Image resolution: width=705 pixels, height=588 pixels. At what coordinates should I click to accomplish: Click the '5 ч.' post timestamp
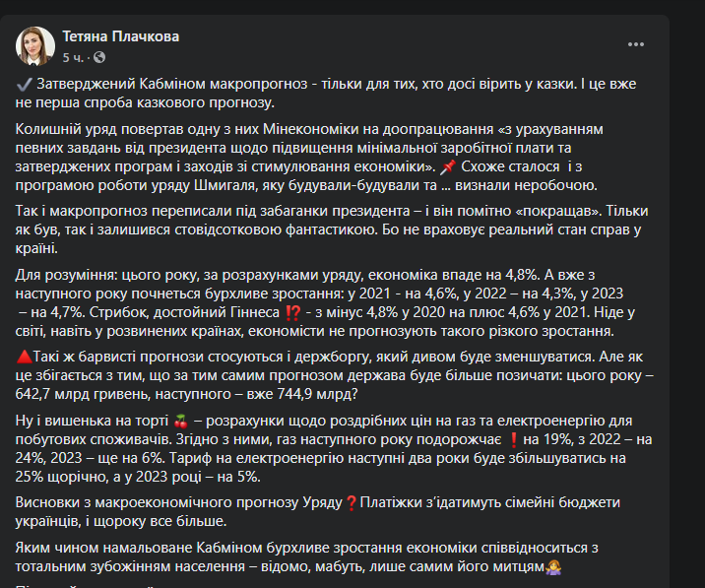72,55
